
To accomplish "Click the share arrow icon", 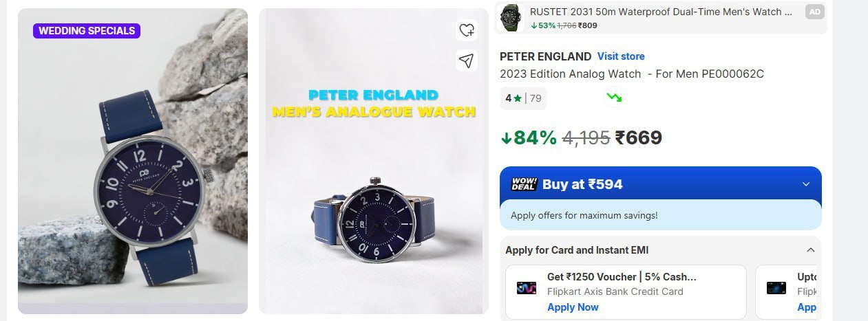I will point(467,61).
